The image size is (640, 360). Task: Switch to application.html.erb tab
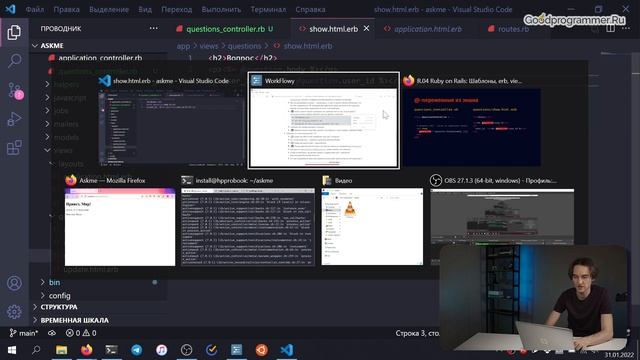point(427,29)
